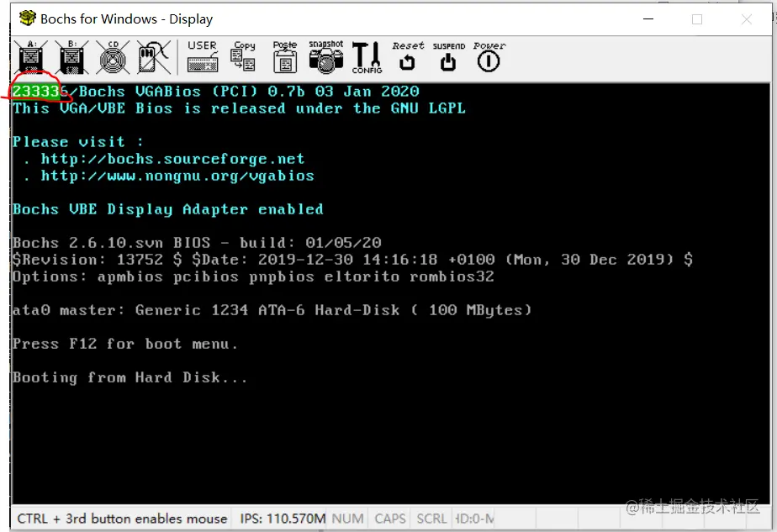Click the green highlighted 23333 text
Screen dimensions: 777x532
point(36,91)
